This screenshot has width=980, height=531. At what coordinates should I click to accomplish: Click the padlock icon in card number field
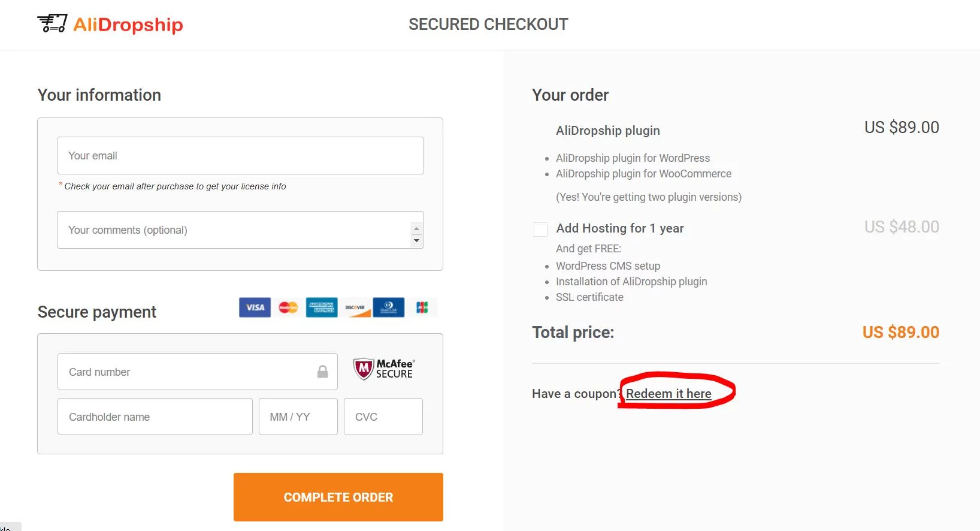(x=323, y=372)
